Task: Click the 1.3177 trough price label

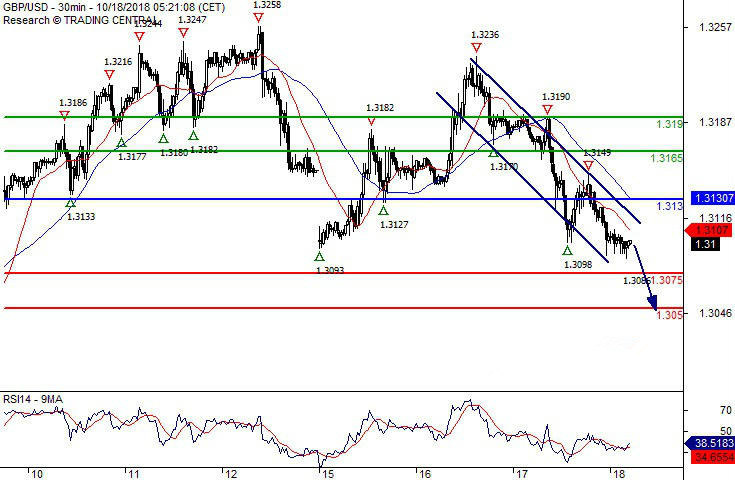Action: tap(132, 157)
